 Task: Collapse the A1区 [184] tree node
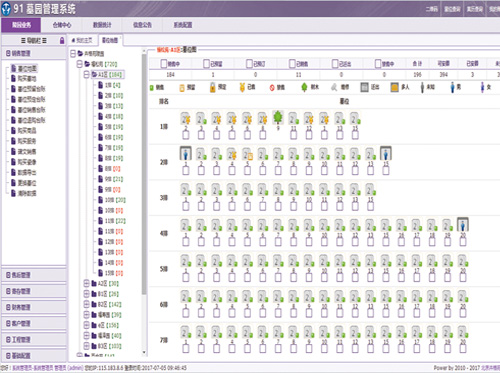86,75
